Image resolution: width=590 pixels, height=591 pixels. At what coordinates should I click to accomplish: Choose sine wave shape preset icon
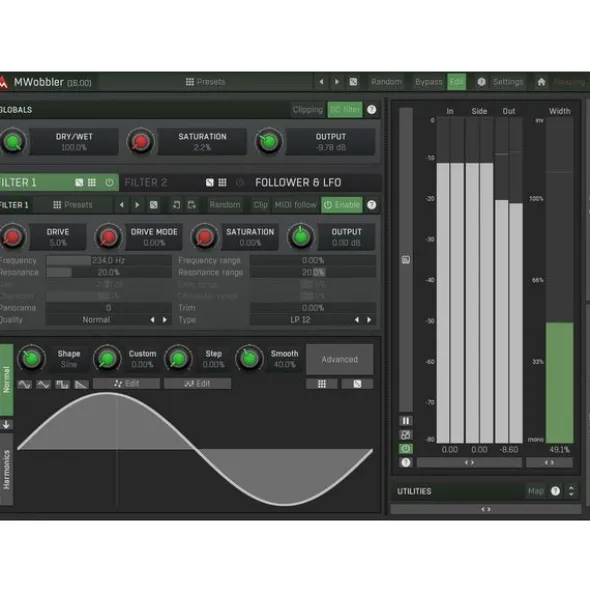[25, 384]
